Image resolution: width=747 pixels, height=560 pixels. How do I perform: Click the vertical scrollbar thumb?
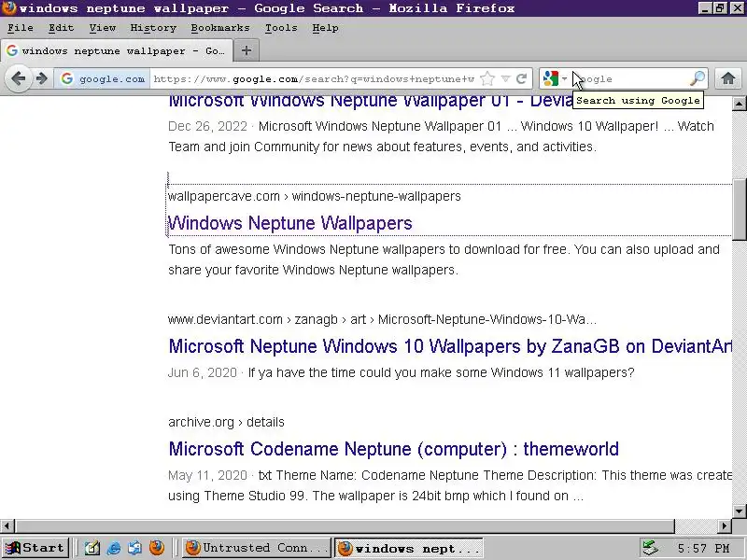click(740, 209)
